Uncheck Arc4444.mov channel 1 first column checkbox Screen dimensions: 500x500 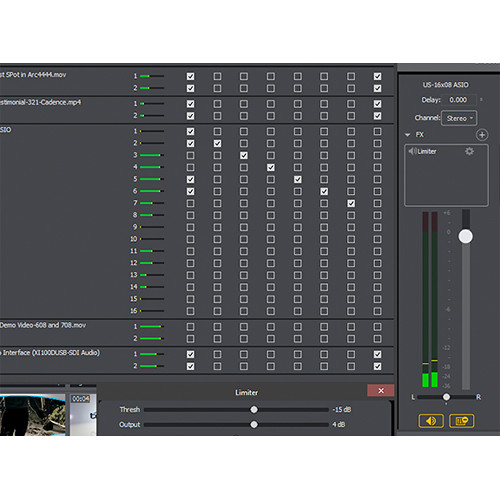[x=190, y=76]
